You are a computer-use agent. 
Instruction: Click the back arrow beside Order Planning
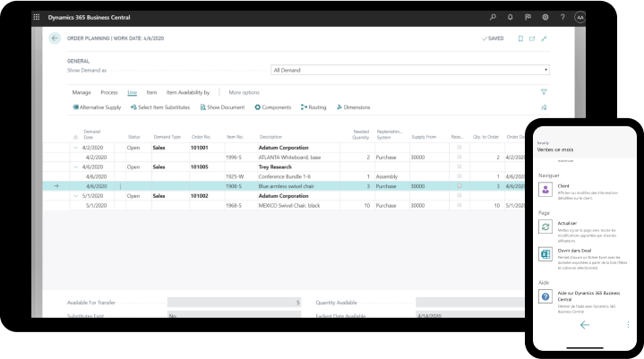coord(56,38)
